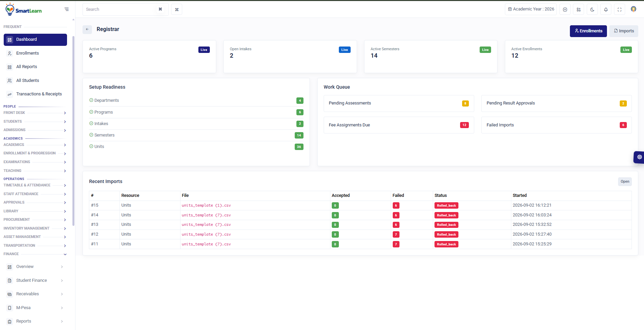The image size is (644, 330).
Task: Click the Imports button
Action: click(623, 31)
